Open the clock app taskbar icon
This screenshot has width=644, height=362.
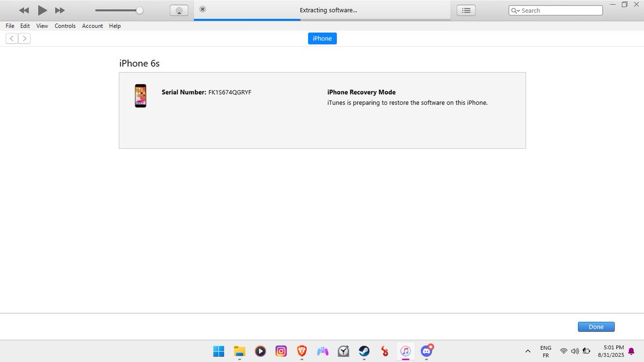click(343, 351)
